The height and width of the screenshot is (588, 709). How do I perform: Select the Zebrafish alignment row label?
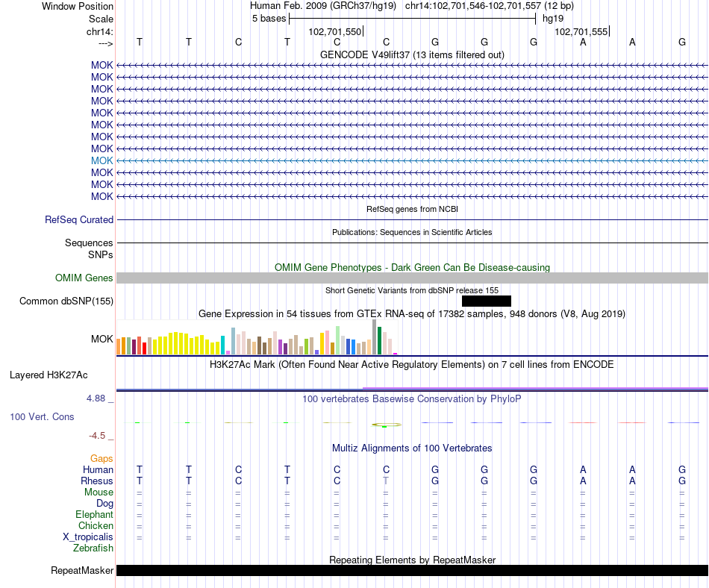coord(93,548)
